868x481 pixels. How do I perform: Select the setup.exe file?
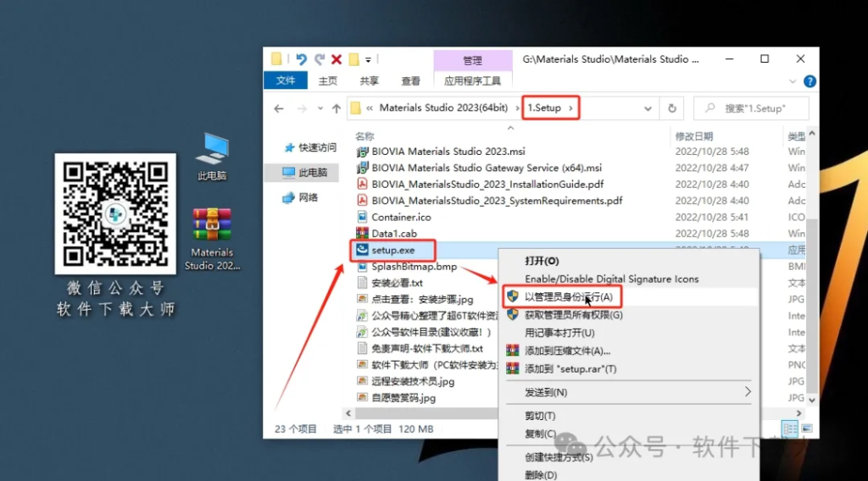(393, 250)
